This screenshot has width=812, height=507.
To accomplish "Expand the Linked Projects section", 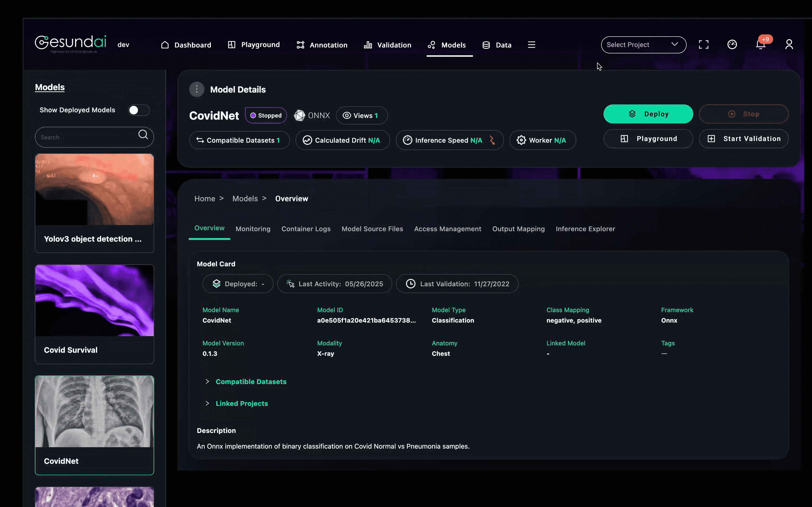I will [x=237, y=403].
